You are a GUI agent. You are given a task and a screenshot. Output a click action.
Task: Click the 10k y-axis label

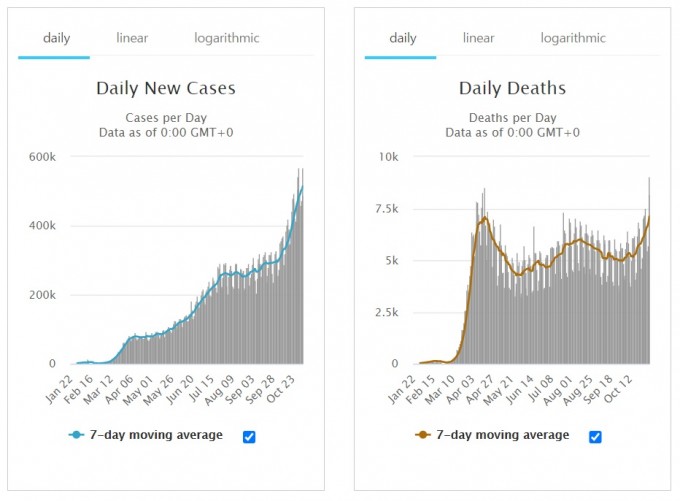click(388, 157)
